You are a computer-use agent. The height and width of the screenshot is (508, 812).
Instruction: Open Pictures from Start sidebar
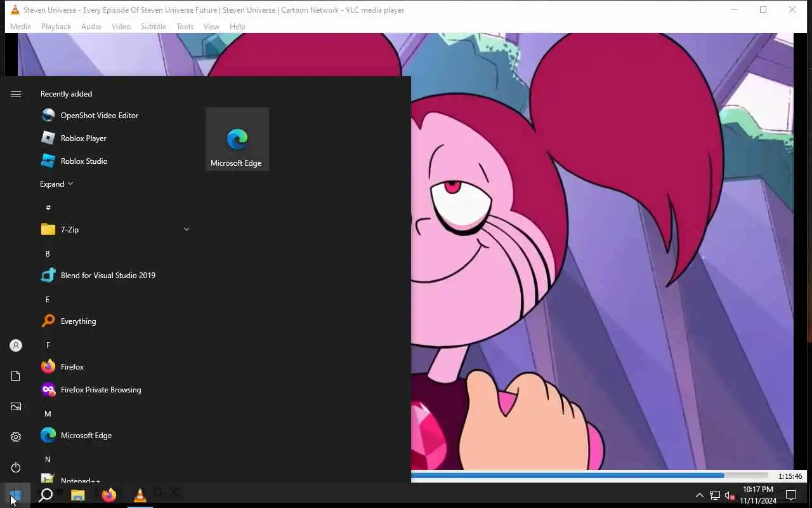tap(16, 406)
